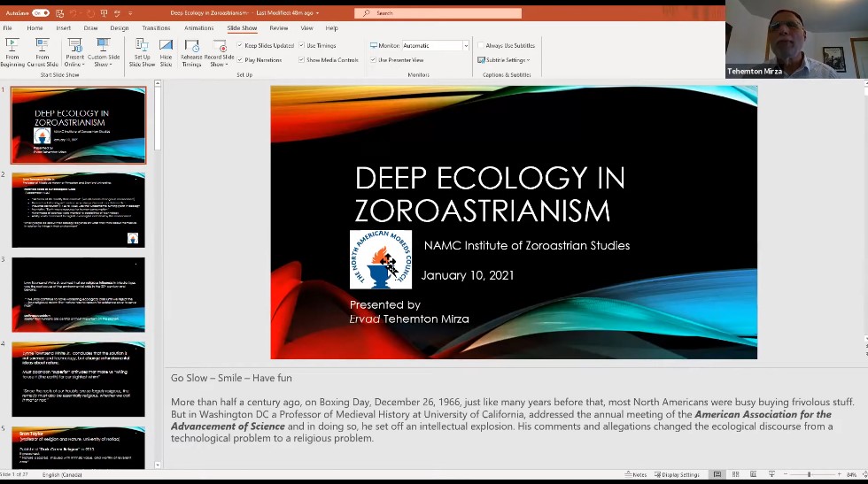Start Slide Show from status bar icon
Screen dimensions: 868x484
771,474
